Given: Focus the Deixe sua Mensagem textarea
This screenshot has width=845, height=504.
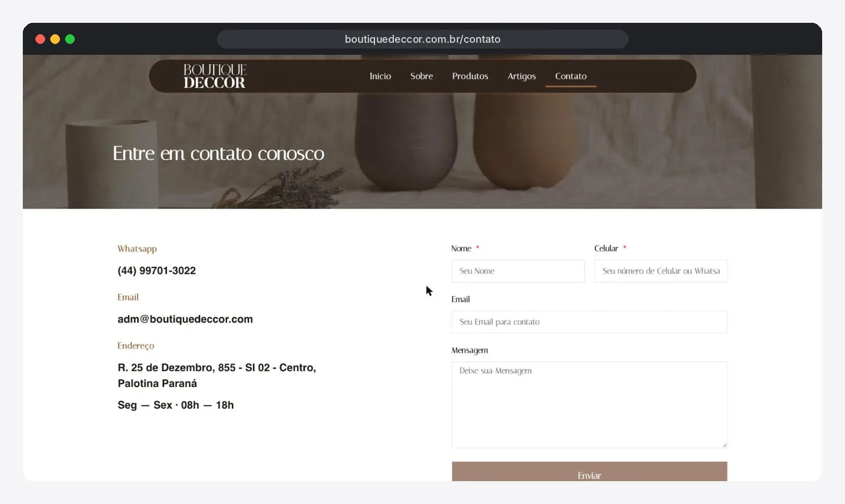Looking at the screenshot, I should [590, 405].
